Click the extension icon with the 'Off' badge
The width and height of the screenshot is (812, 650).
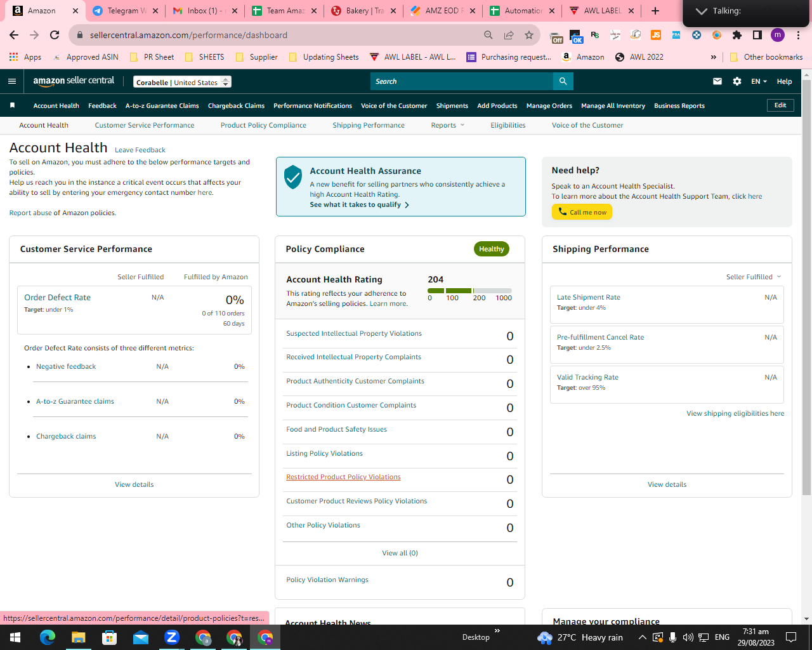(x=556, y=36)
